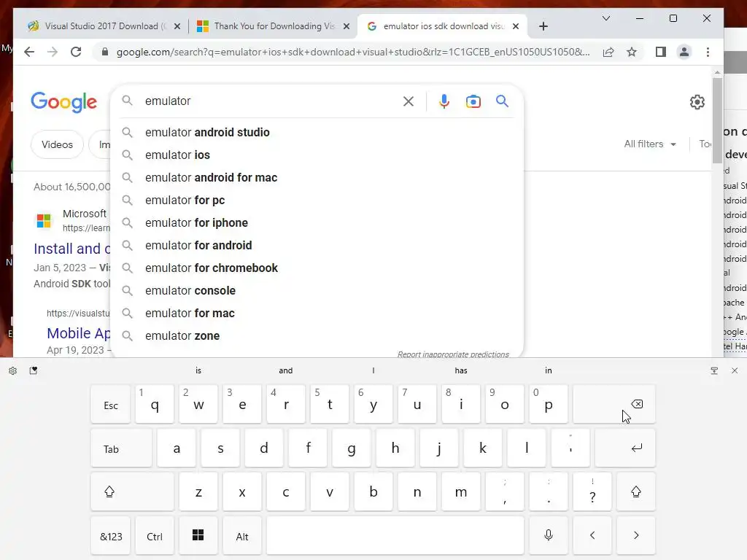Select suggestion emulator console
Image resolution: width=747 pixels, height=560 pixels.
[x=317, y=290]
